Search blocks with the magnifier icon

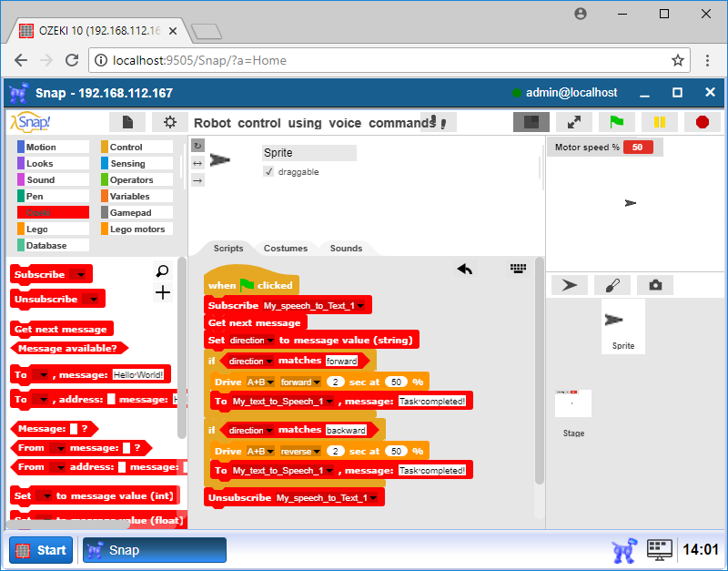[x=163, y=270]
